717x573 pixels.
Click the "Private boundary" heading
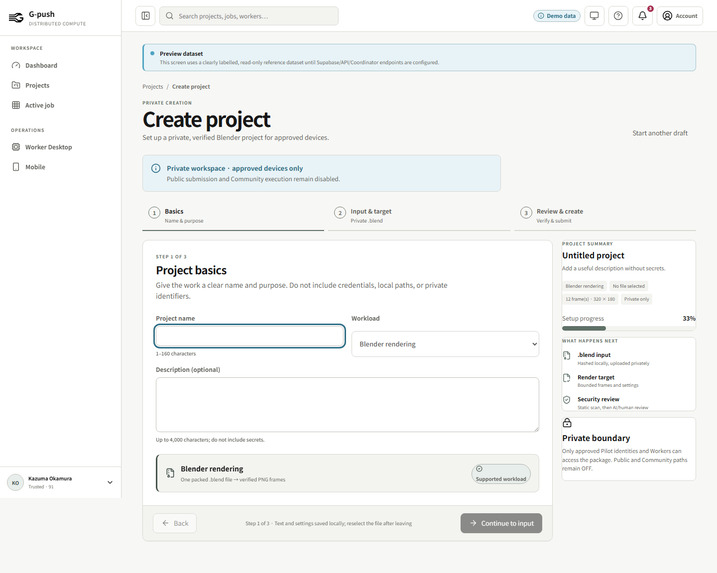click(596, 438)
